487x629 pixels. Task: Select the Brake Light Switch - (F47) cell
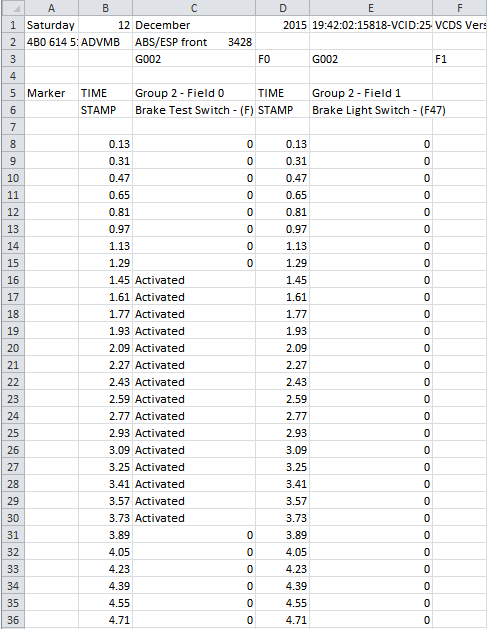click(x=371, y=110)
